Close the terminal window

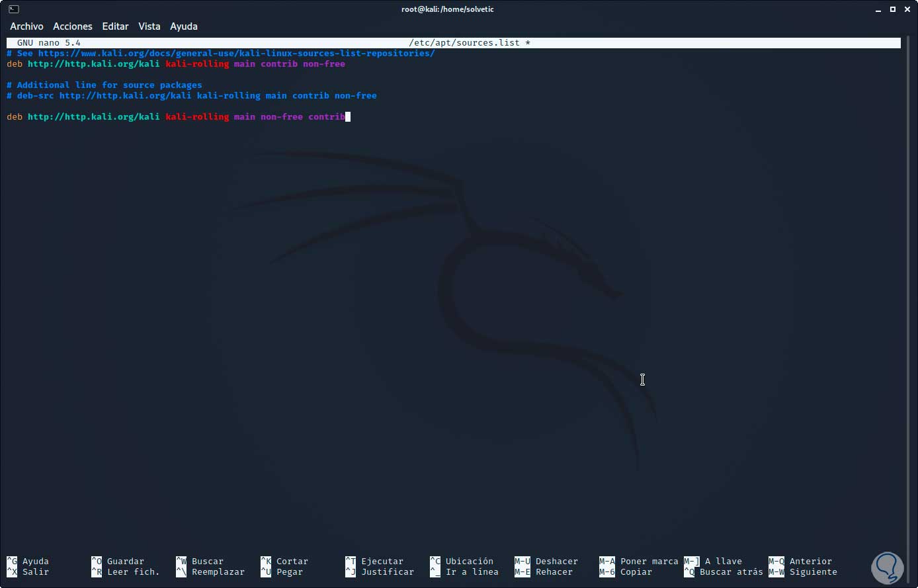[x=906, y=9]
